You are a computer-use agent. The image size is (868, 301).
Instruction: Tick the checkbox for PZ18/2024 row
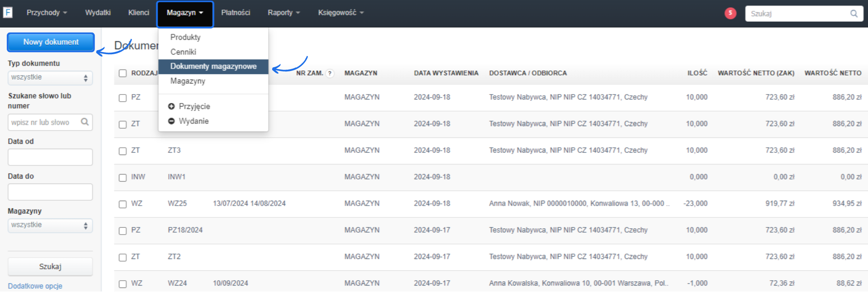tap(123, 231)
